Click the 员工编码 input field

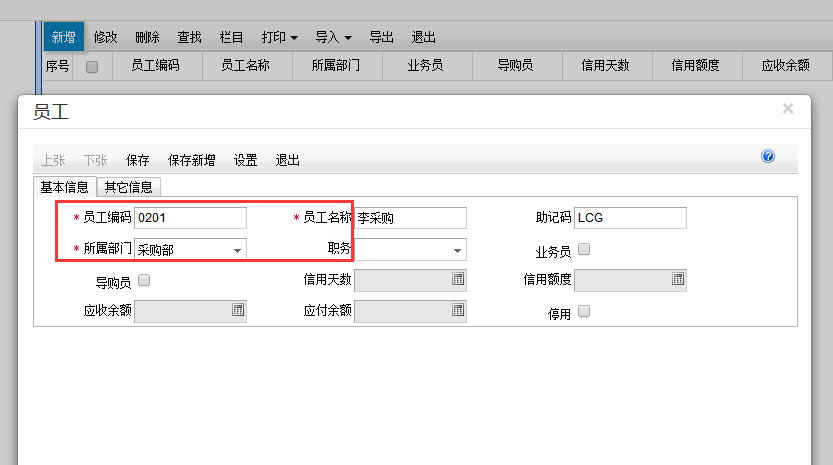(x=190, y=218)
